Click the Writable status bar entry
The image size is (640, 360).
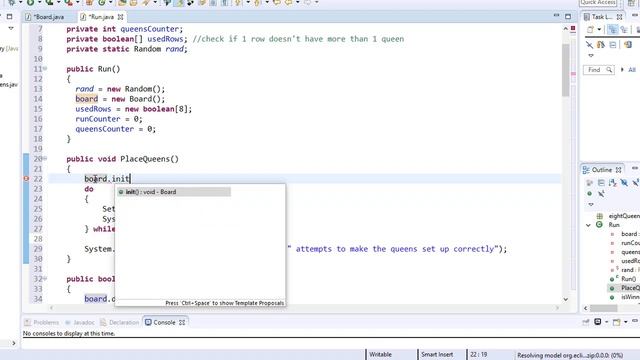[380, 355]
